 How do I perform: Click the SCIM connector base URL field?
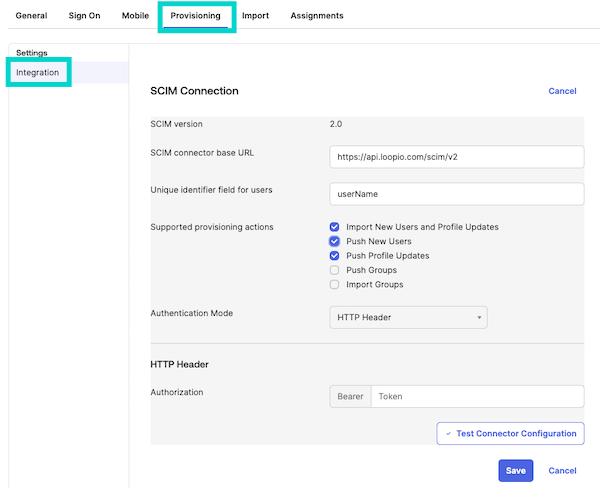click(457, 157)
